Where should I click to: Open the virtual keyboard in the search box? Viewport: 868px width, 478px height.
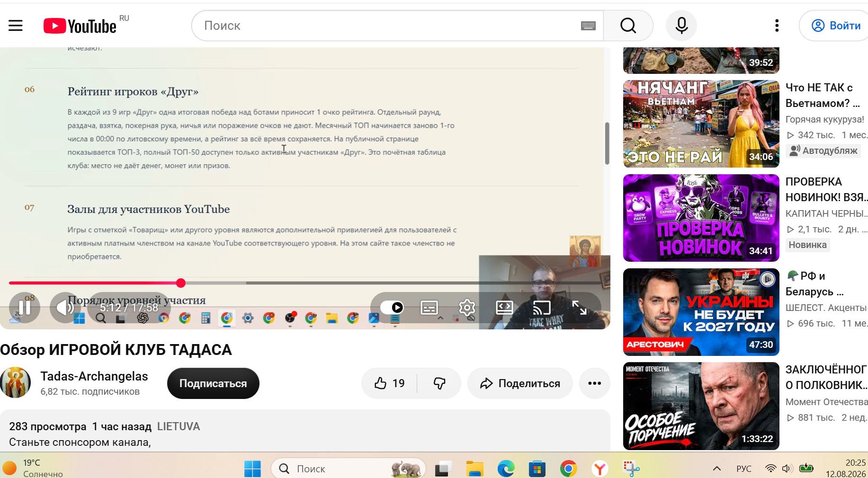pyautogui.click(x=588, y=26)
